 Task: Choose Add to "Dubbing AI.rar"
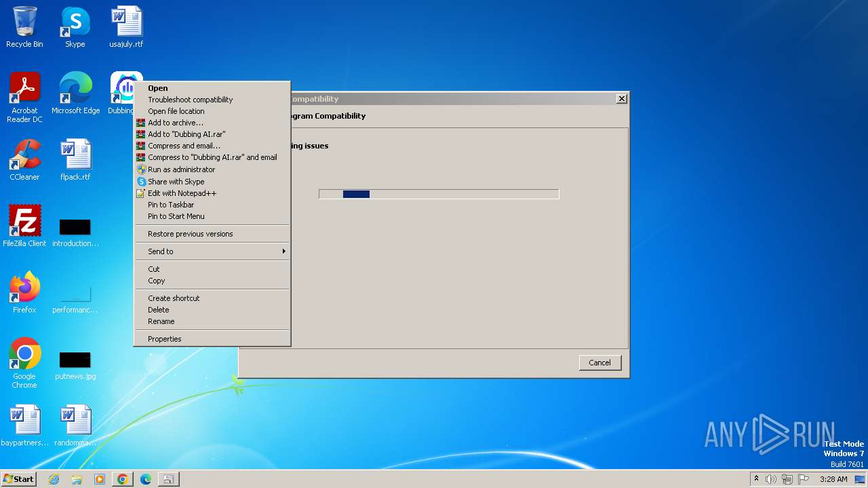coord(212,134)
